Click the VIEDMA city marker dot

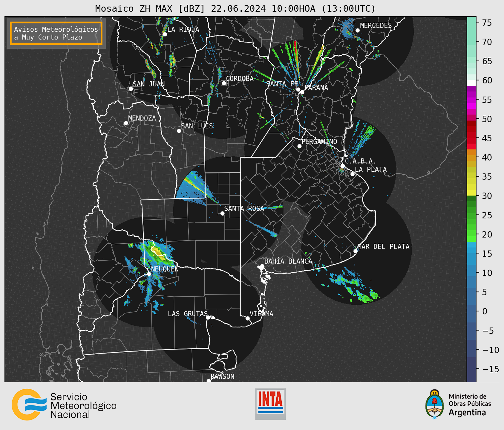(247, 318)
